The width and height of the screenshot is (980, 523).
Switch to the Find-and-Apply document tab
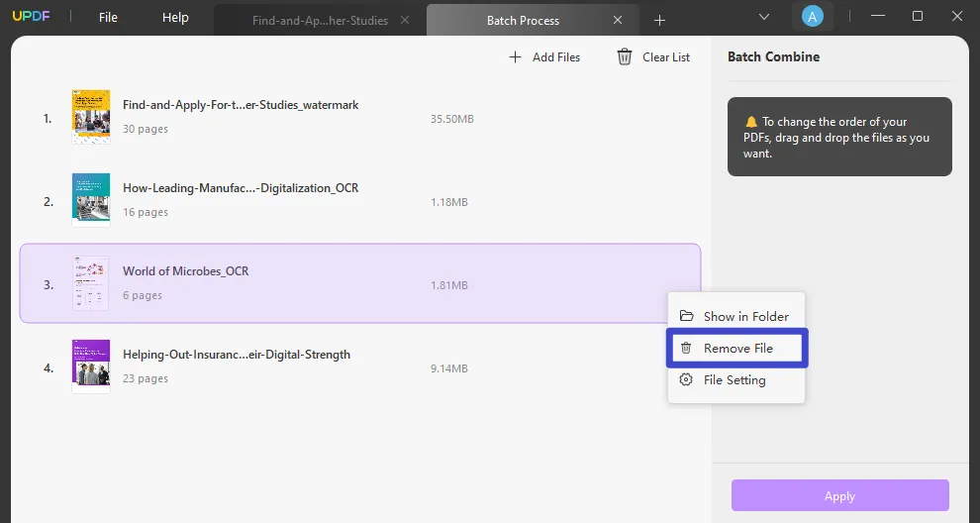(x=319, y=20)
